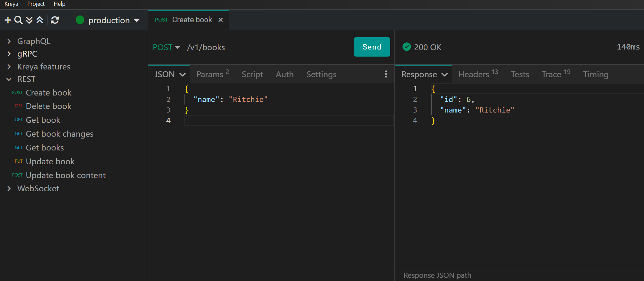The image size is (644, 281).
Task: Open search with the magnifier icon
Action: [19, 20]
